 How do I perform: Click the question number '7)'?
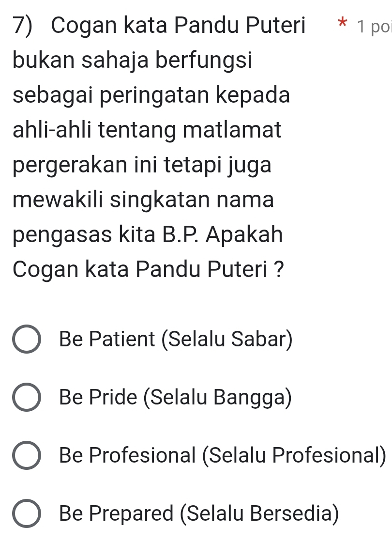click(x=23, y=26)
